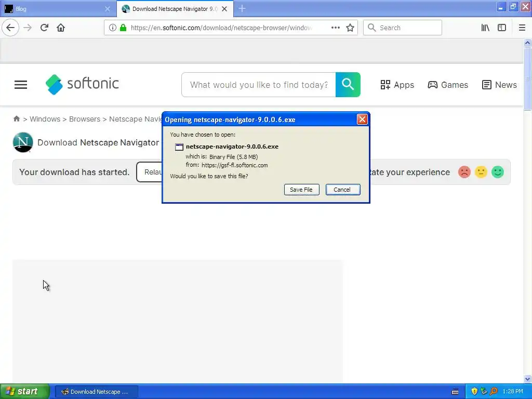Click the Download Netscape taskbar button
The image size is (532, 399).
pos(96,392)
